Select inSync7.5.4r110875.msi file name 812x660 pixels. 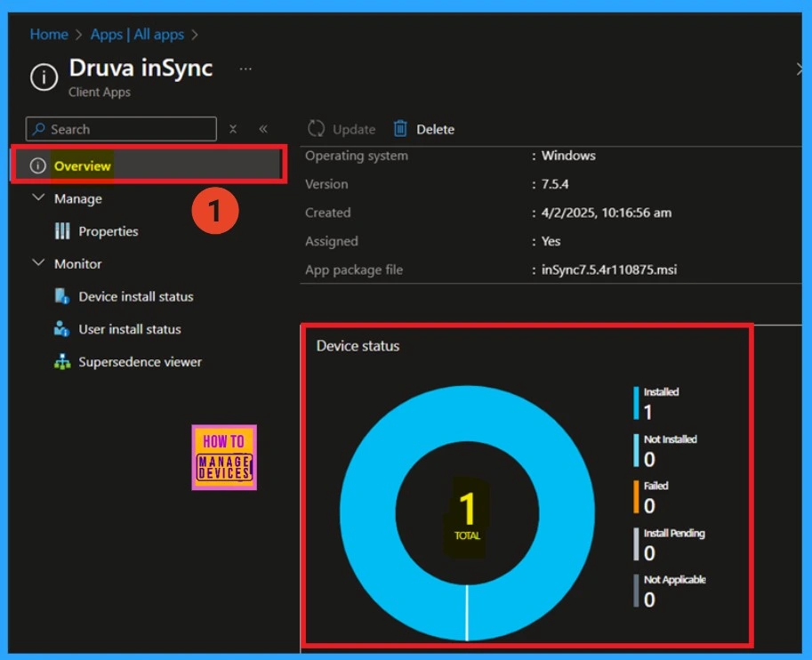609,270
